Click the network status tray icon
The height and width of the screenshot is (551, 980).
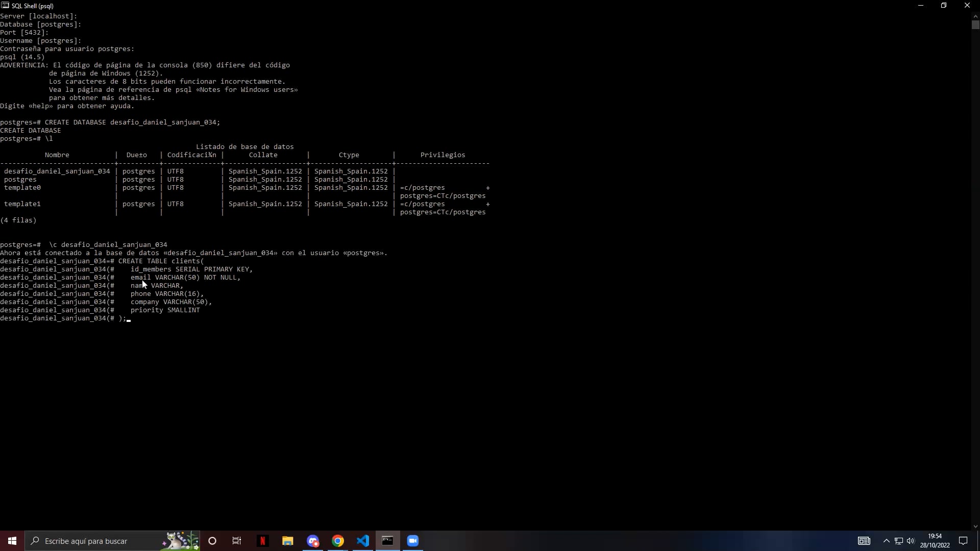[x=899, y=541]
